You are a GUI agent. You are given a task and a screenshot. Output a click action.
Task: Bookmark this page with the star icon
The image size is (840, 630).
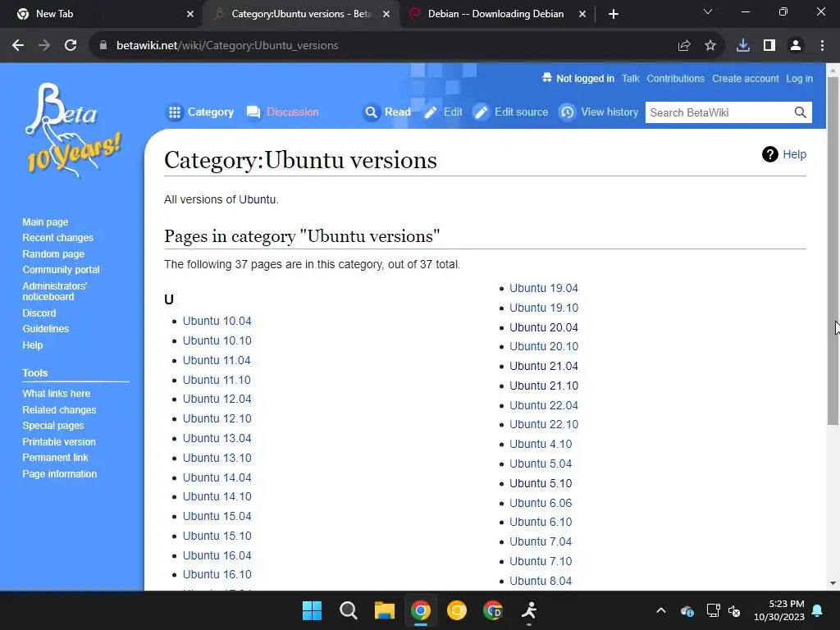tap(710, 46)
